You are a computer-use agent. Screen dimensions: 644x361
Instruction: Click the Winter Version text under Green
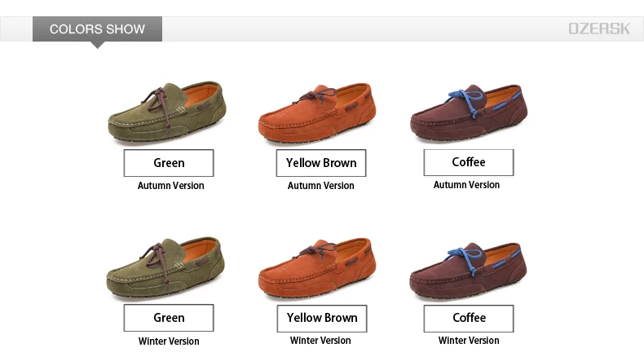tap(169, 341)
